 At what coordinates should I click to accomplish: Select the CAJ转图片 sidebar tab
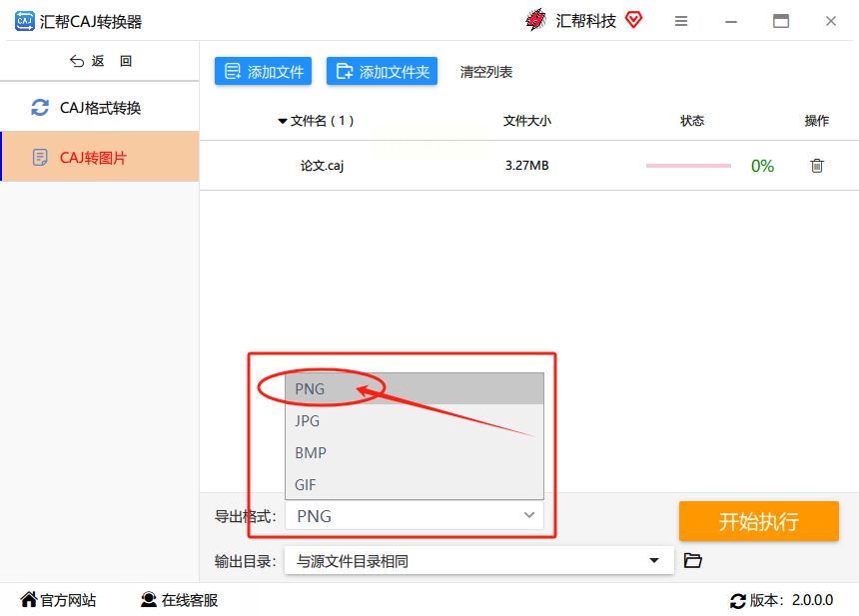[x=99, y=157]
